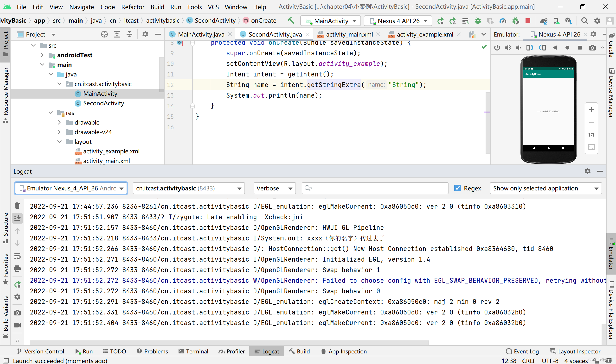Viewport: 616px width, 364px height.
Task: Click the emulator zoom in plus control
Action: pyautogui.click(x=591, y=110)
